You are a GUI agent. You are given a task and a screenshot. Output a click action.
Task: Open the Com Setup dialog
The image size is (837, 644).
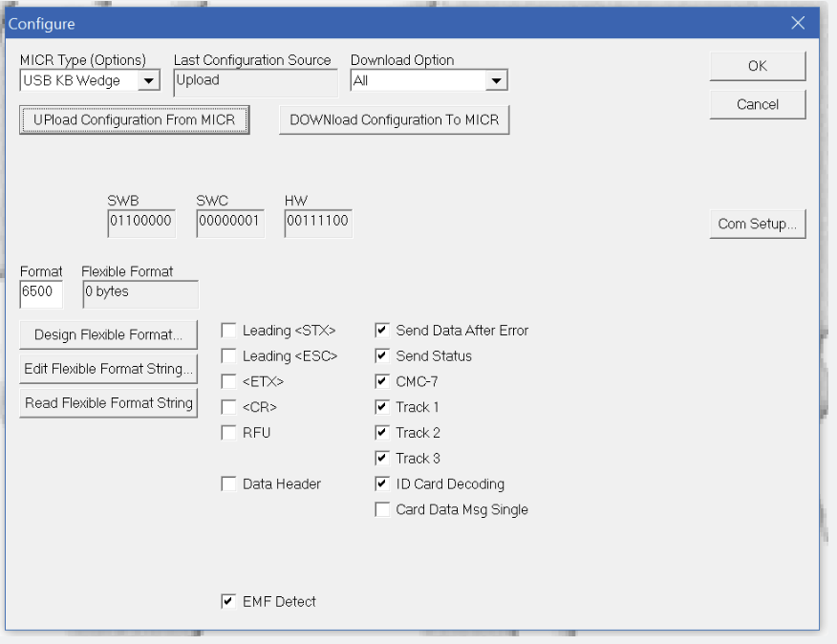757,224
